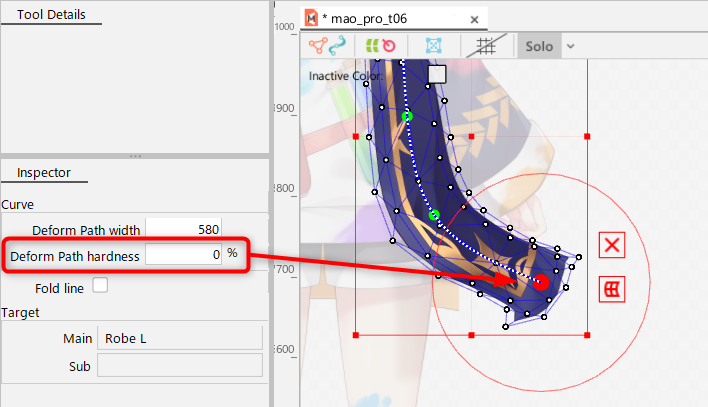Click the Main target field Robe L
Screen dimensions: 708x407
(179, 339)
